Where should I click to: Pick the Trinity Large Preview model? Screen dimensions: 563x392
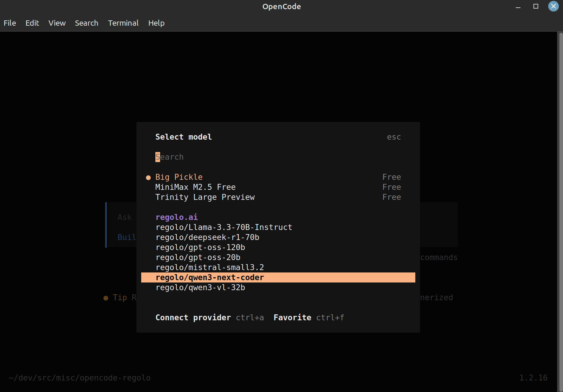tap(205, 197)
